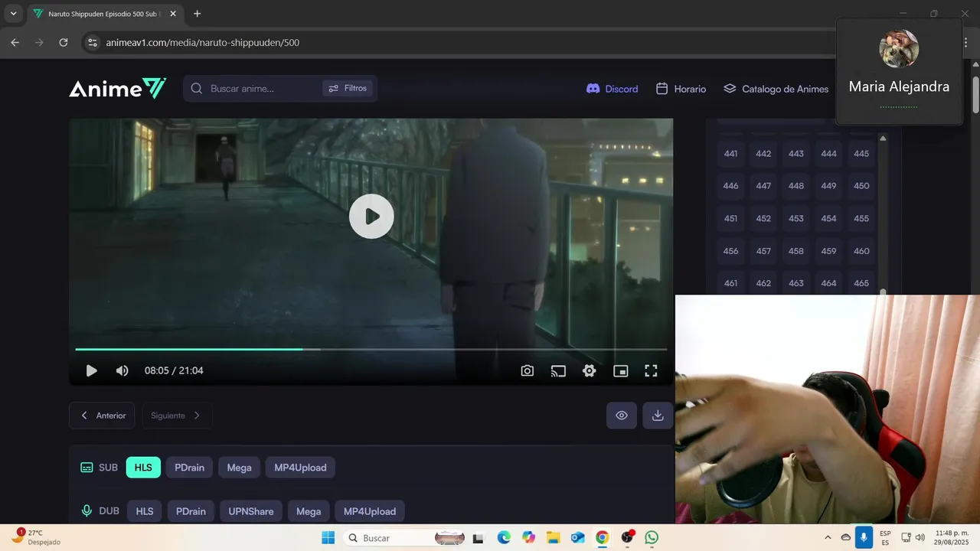980x551 pixels.
Task: Click the small play button in player bar
Action: 91,370
